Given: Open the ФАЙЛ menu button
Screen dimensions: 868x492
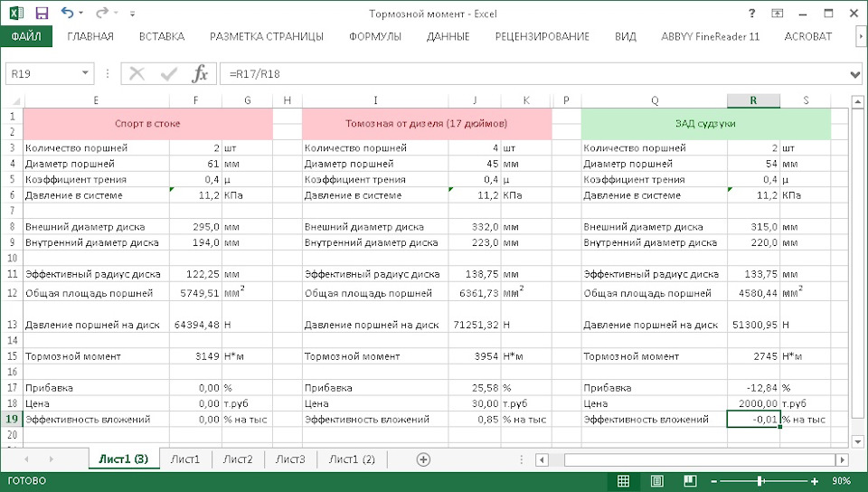Looking at the screenshot, I should click(x=26, y=36).
